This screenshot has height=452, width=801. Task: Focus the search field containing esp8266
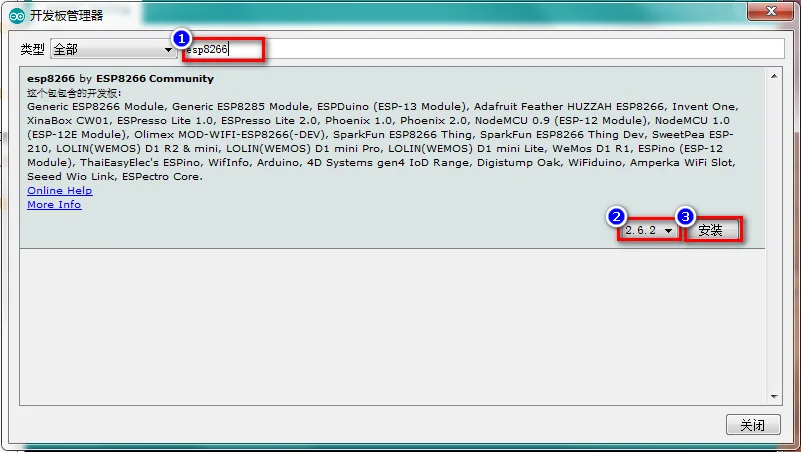(483, 49)
